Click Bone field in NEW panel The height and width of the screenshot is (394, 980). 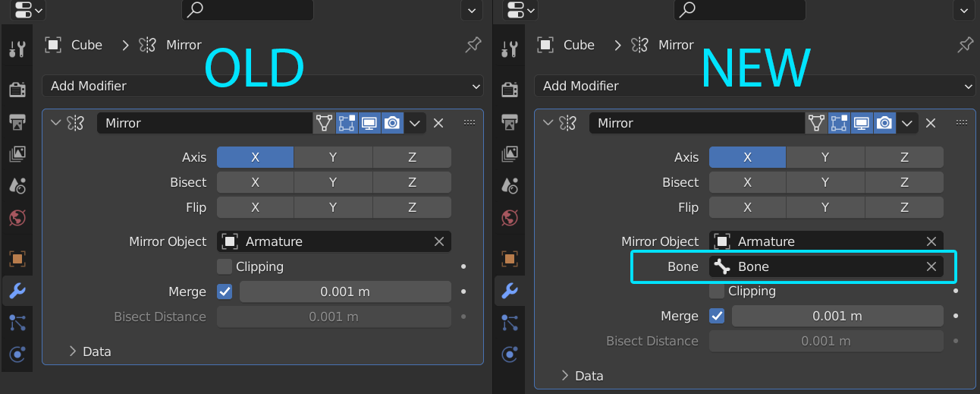[x=826, y=266]
